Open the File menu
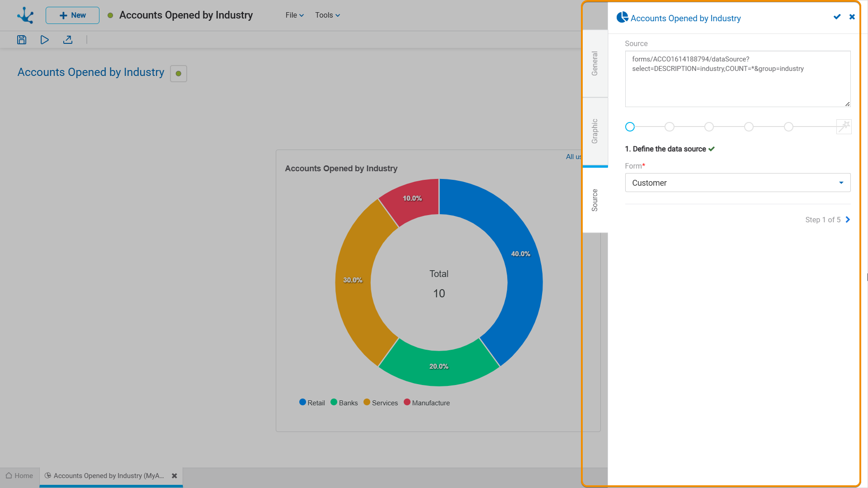This screenshot has width=868, height=488. tap(294, 15)
